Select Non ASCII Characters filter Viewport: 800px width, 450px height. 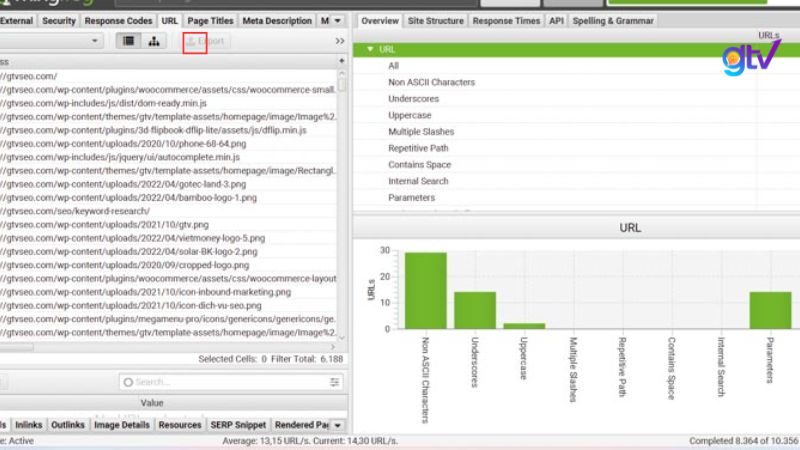[431, 82]
